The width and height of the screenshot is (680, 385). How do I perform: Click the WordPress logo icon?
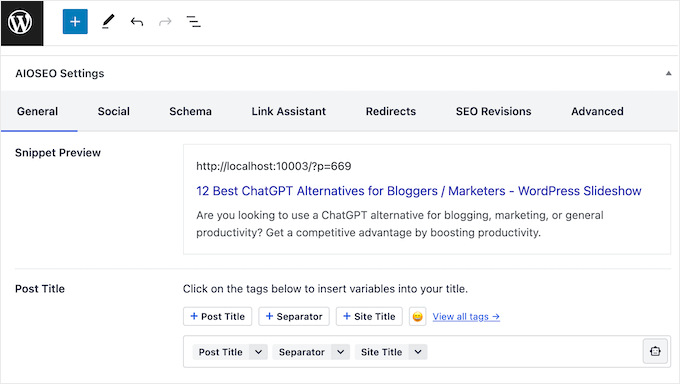pos(22,23)
